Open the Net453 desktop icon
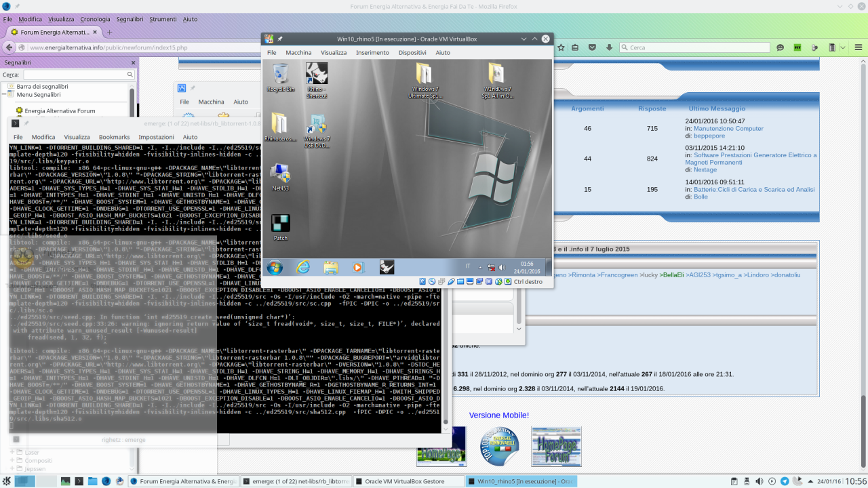Viewport: 868px width, 488px height. pyautogui.click(x=281, y=177)
